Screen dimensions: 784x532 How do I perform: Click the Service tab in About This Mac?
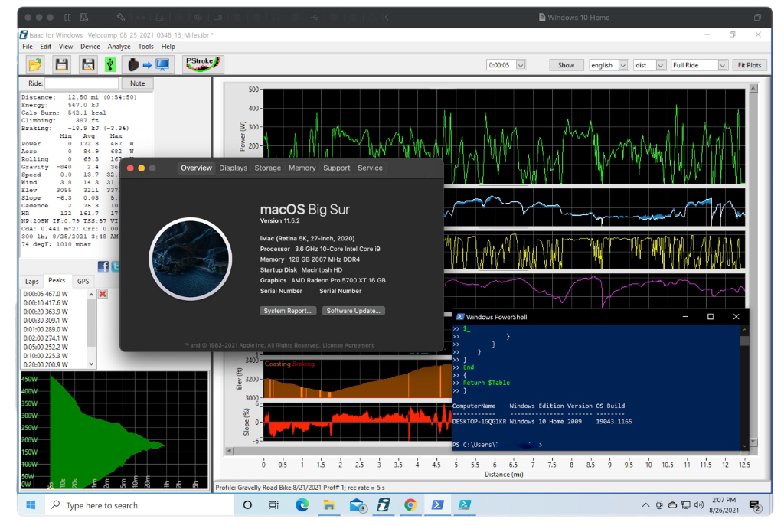(370, 168)
